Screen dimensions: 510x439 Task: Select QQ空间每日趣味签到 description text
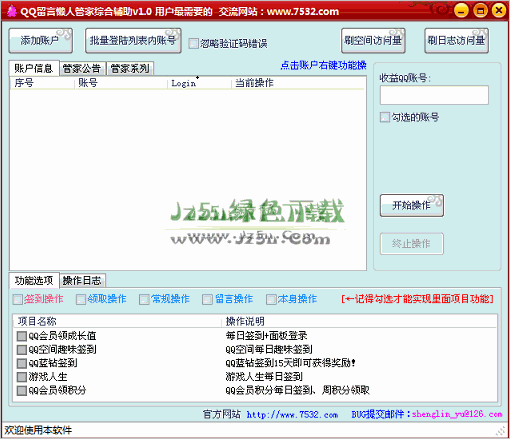pos(269,349)
